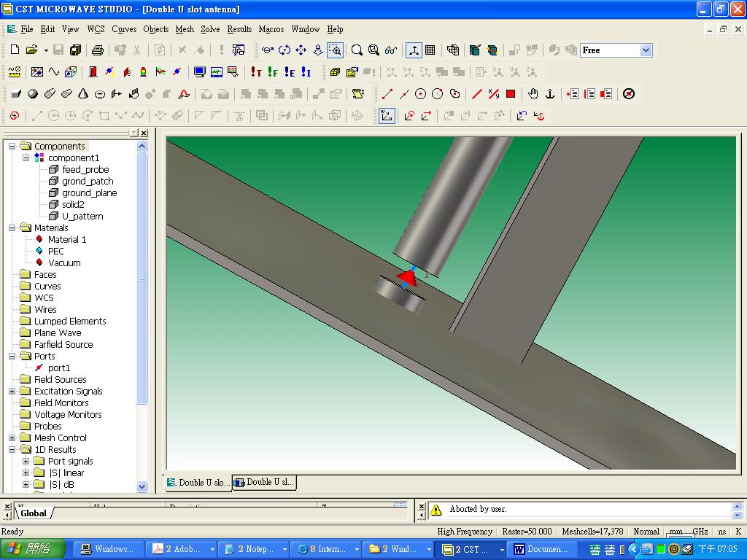The image size is (747, 560).
Task: Close the navigation tree panel
Action: coord(144,133)
